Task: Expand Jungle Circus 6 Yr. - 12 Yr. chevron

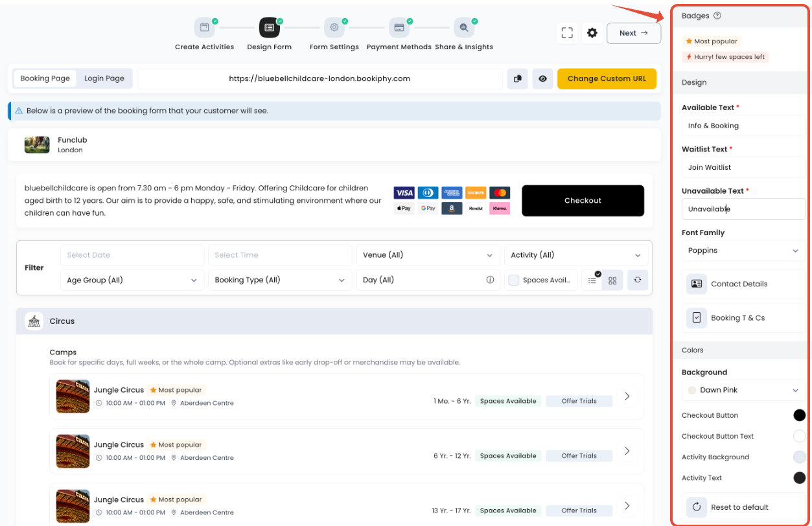Action: (x=627, y=451)
